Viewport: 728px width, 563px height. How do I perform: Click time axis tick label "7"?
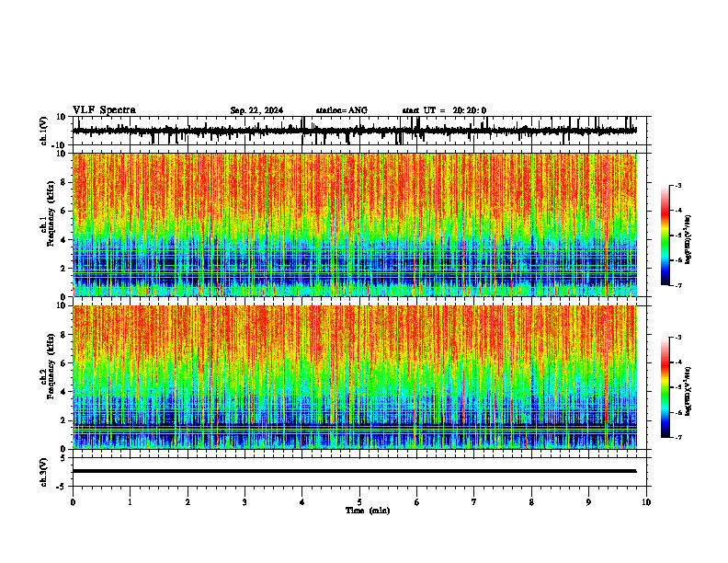pos(474,502)
